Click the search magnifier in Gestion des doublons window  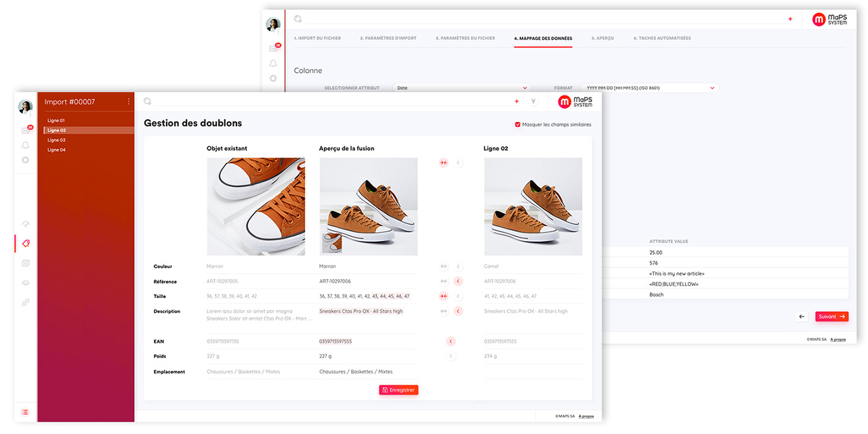[147, 101]
